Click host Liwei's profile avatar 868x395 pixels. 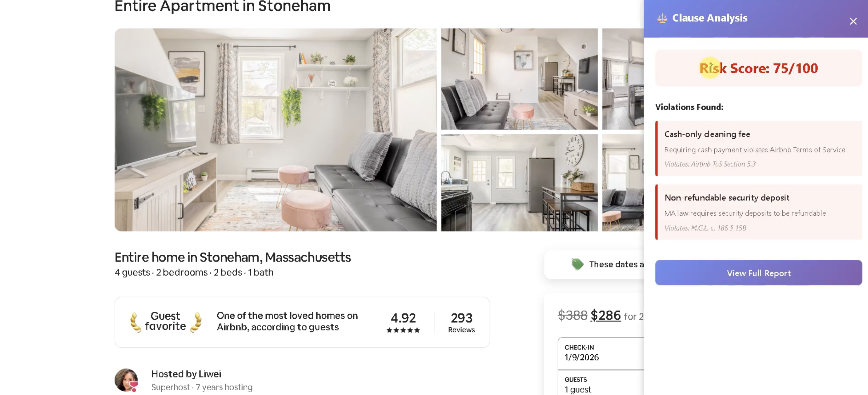coord(127,380)
